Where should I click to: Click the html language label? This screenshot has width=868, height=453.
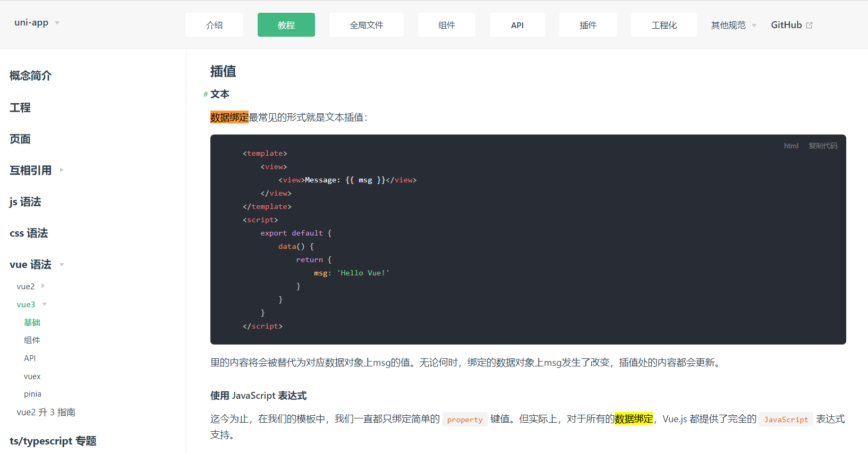(x=791, y=146)
